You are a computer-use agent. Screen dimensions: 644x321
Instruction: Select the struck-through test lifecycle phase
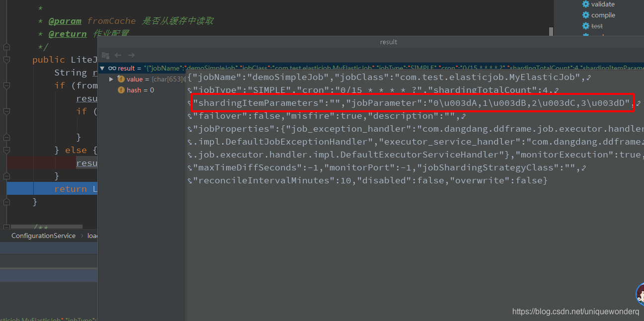point(597,26)
